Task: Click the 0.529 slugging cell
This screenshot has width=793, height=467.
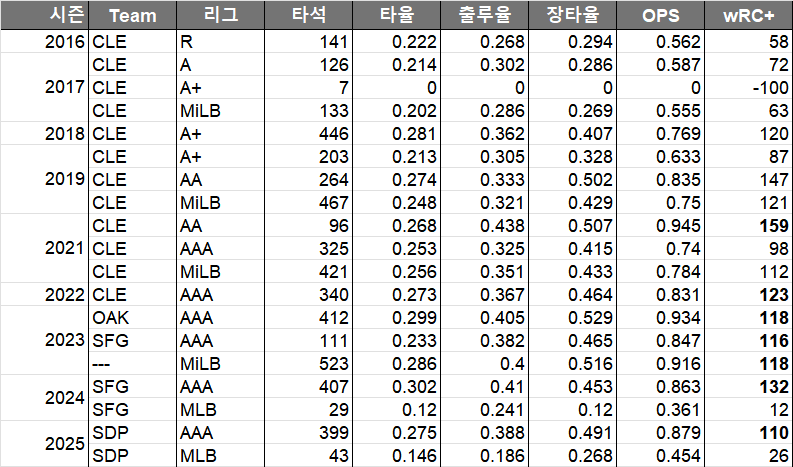Action: point(591,318)
